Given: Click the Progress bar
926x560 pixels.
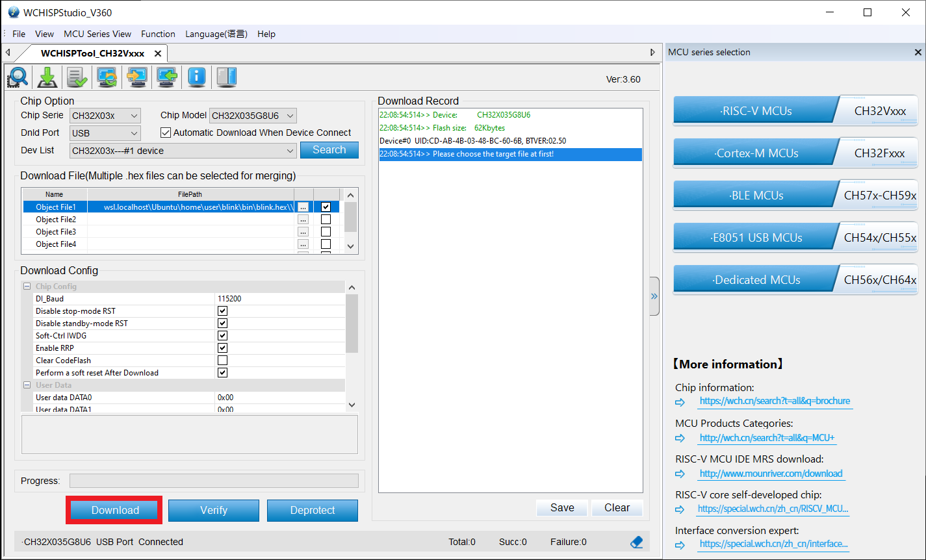Looking at the screenshot, I should tap(214, 481).
